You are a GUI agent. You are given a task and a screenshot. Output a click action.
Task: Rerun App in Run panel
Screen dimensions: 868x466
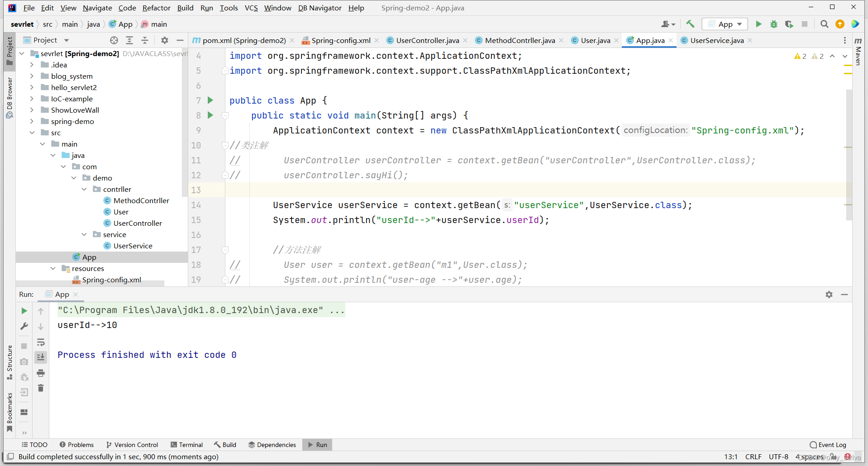24,311
